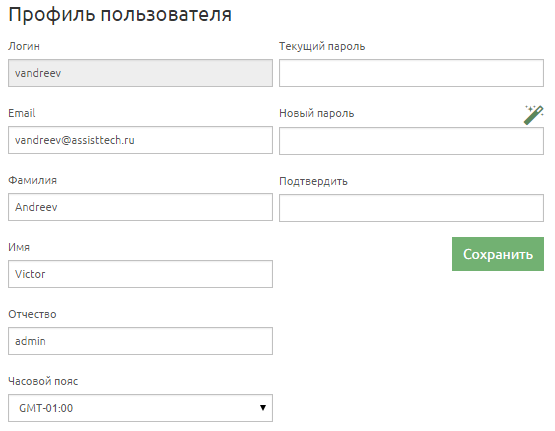Click the Подтвердить label text
555x431 pixels.
[313, 181]
